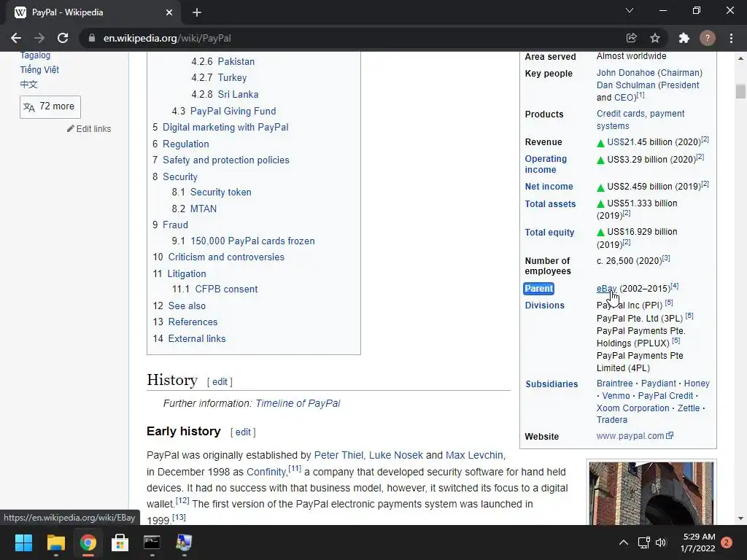Open the building photo thumbnail
This screenshot has height=560, width=747.
[x=651, y=494]
